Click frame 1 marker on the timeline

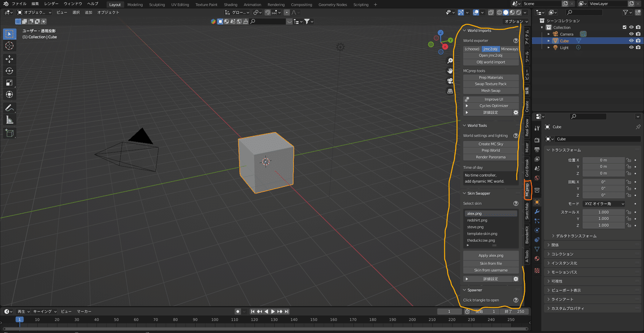pos(19,320)
